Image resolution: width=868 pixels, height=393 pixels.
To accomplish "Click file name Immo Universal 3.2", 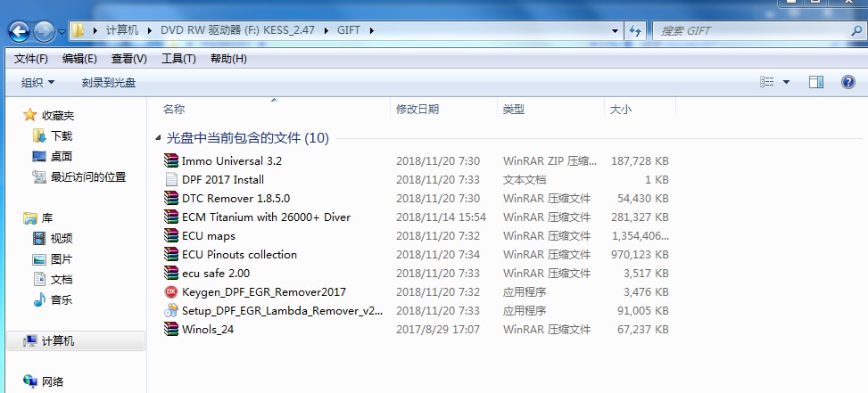I will (231, 161).
